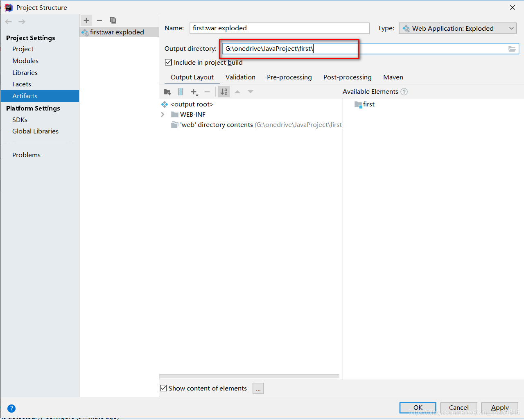Click the Output directory text field
Screen dimensions: 524x420
pos(370,49)
